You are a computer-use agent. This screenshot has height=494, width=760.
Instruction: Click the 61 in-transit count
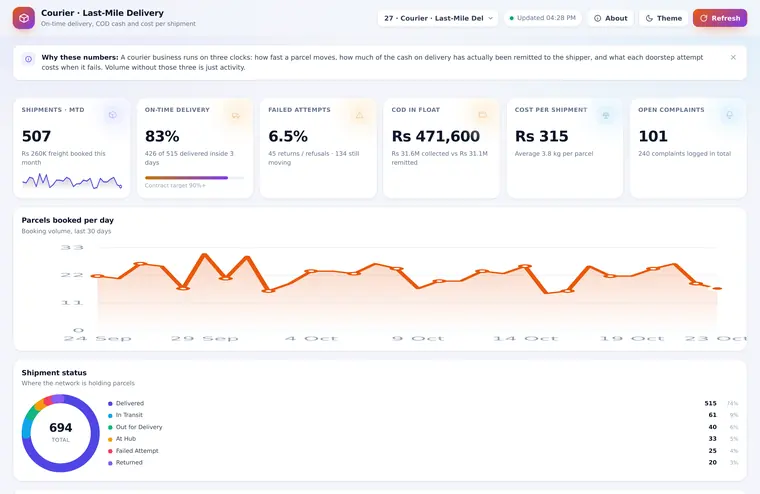pos(712,415)
